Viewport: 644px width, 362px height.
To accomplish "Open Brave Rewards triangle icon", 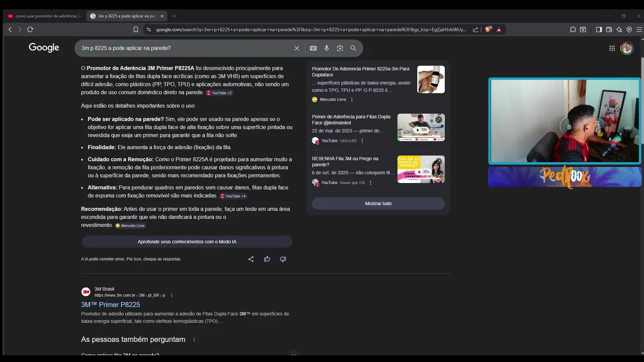I will click(x=499, y=30).
